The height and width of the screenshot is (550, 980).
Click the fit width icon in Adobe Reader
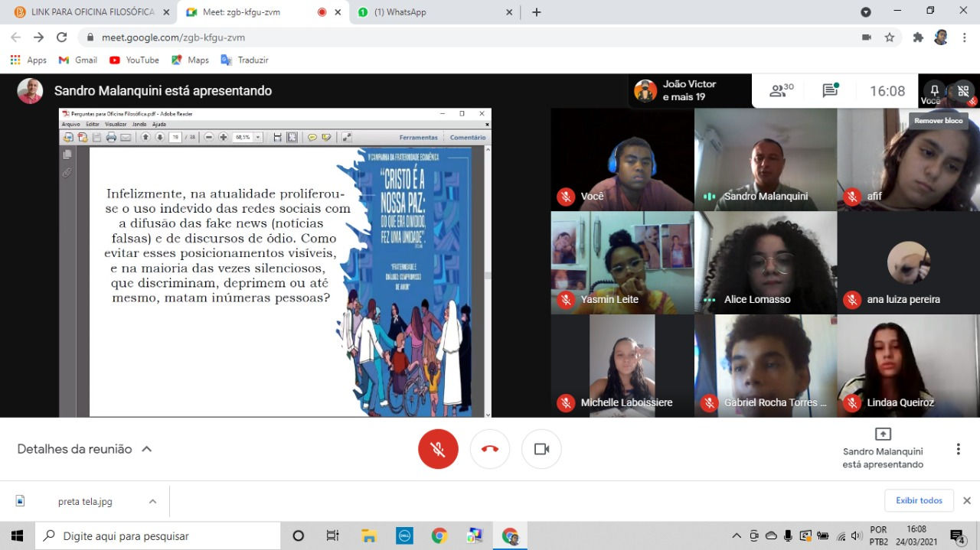point(277,137)
